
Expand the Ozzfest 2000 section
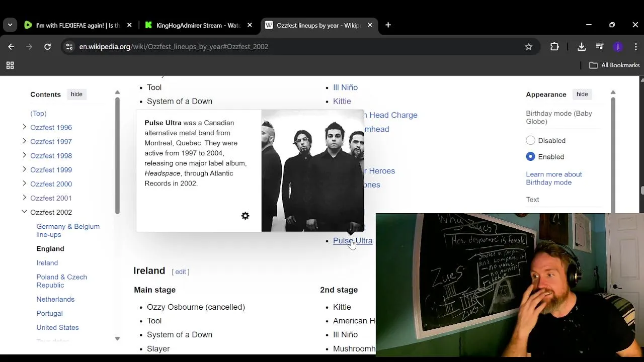coord(24,184)
